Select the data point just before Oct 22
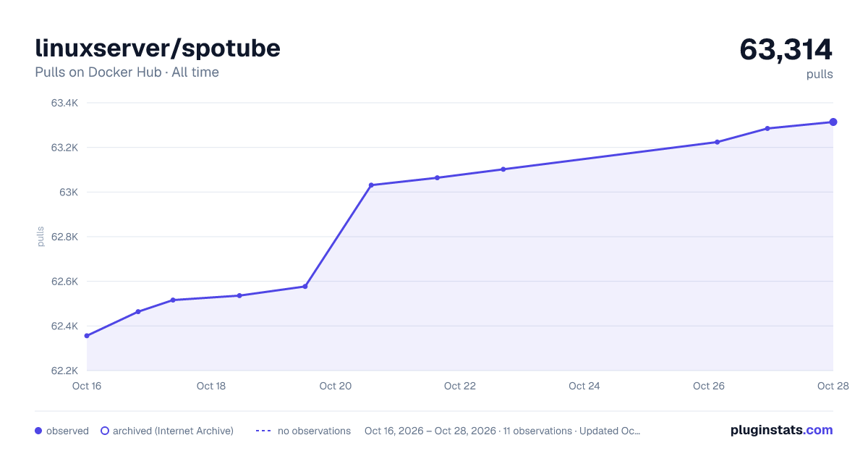This screenshot has width=868, height=456. (437, 177)
